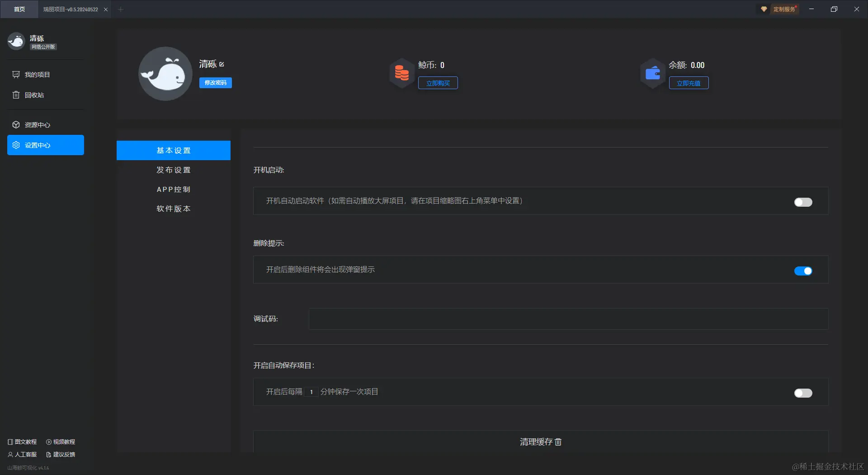Viewport: 868px width, 475px height.
Task: Click the 网络公开版 edition badge
Action: coord(43,47)
